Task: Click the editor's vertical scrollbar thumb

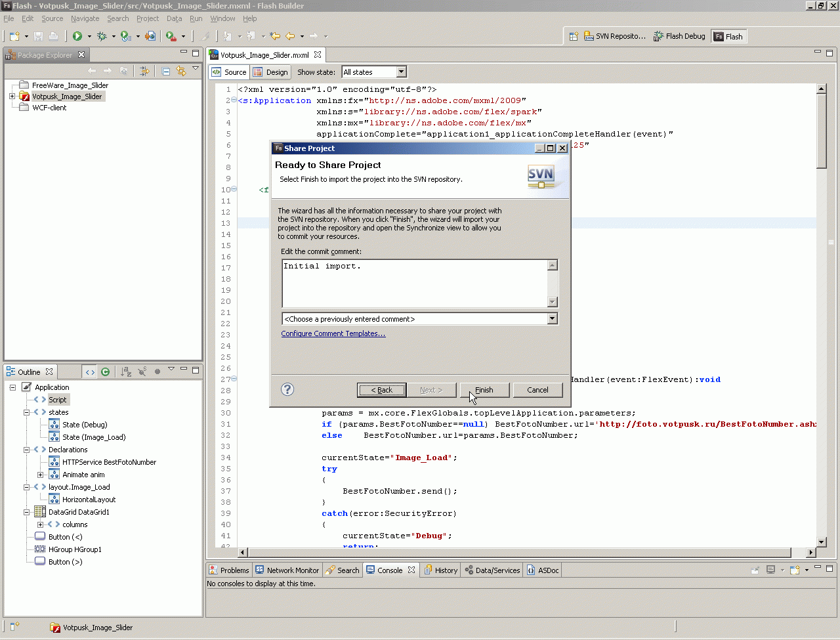Action: [x=821, y=131]
